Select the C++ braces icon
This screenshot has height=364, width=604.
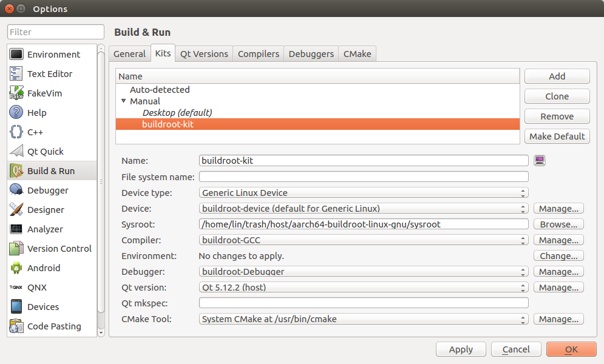16,132
